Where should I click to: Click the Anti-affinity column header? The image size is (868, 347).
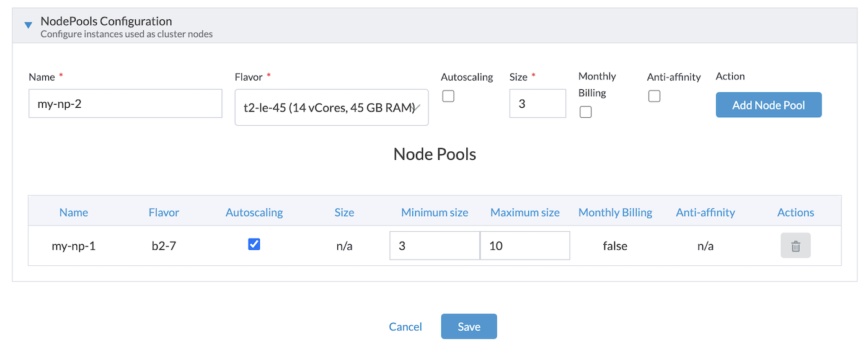coord(705,213)
